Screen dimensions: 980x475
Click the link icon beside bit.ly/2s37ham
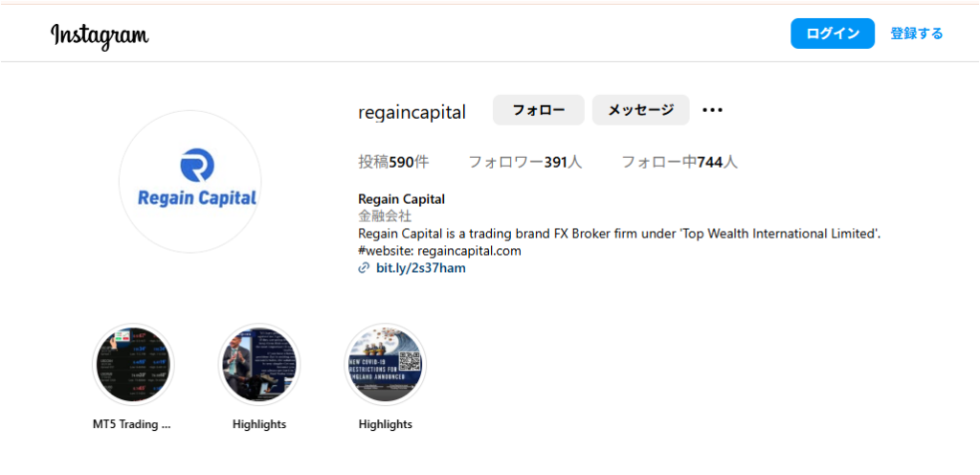[364, 269]
